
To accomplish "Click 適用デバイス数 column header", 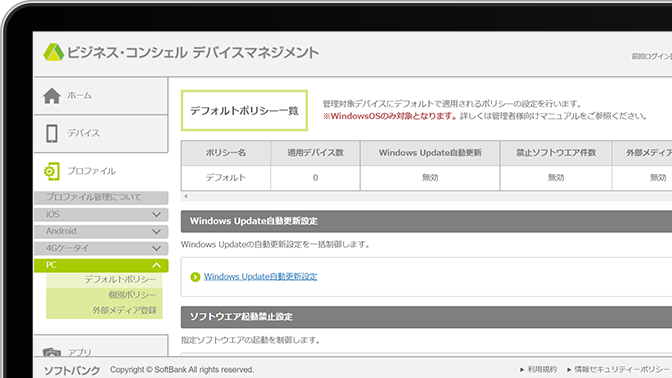I will pyautogui.click(x=315, y=153).
